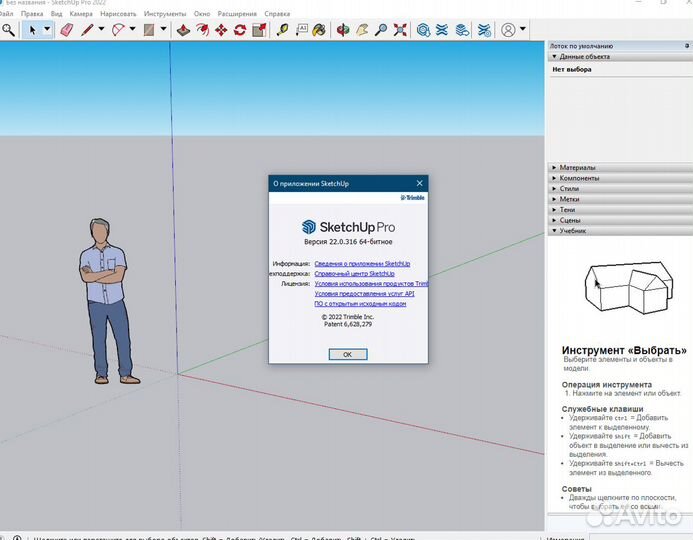Select the Paint Bucket tool
Screen dimensions: 693x540
[319, 30]
